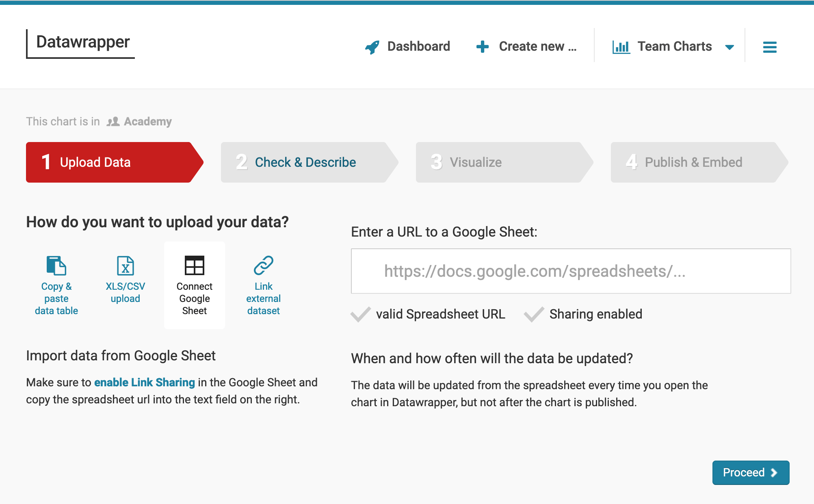The image size is (814, 504).
Task: Open step 4 Publish & Embed
Action: tap(693, 162)
